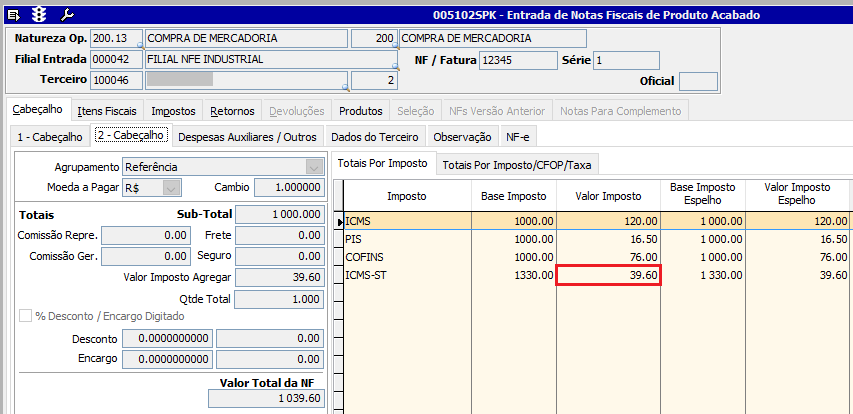The height and width of the screenshot is (414, 853).
Task: Select the 2 - Cabeçalho sub-tab
Action: pyautogui.click(x=131, y=135)
